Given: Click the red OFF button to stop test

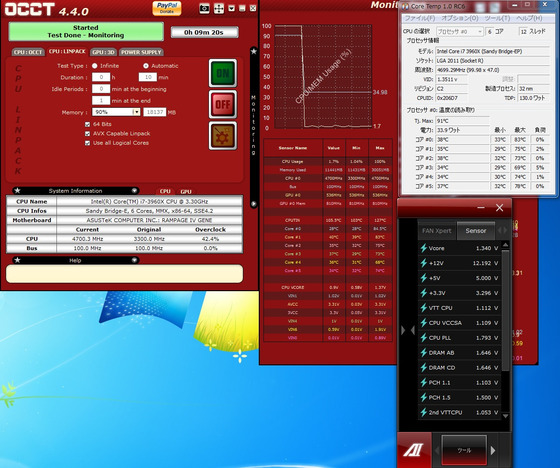Looking at the screenshot, I should (223, 104).
